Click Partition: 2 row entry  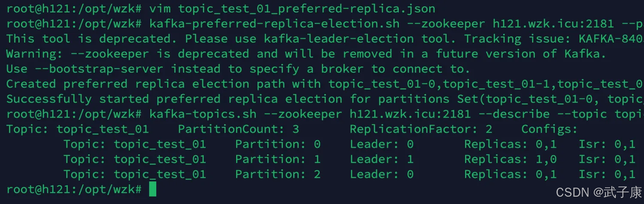tap(278, 174)
